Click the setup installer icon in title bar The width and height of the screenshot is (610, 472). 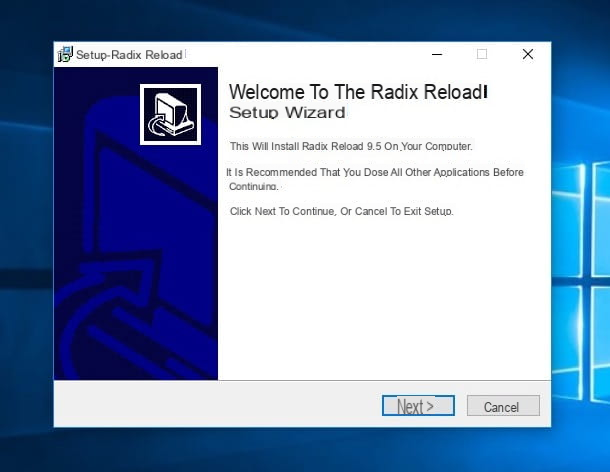[x=65, y=54]
